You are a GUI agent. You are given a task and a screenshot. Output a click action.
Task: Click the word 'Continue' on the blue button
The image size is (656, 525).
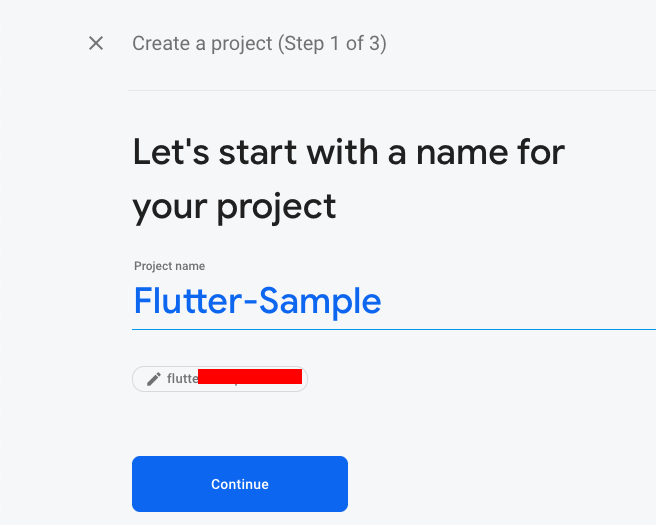(x=240, y=484)
